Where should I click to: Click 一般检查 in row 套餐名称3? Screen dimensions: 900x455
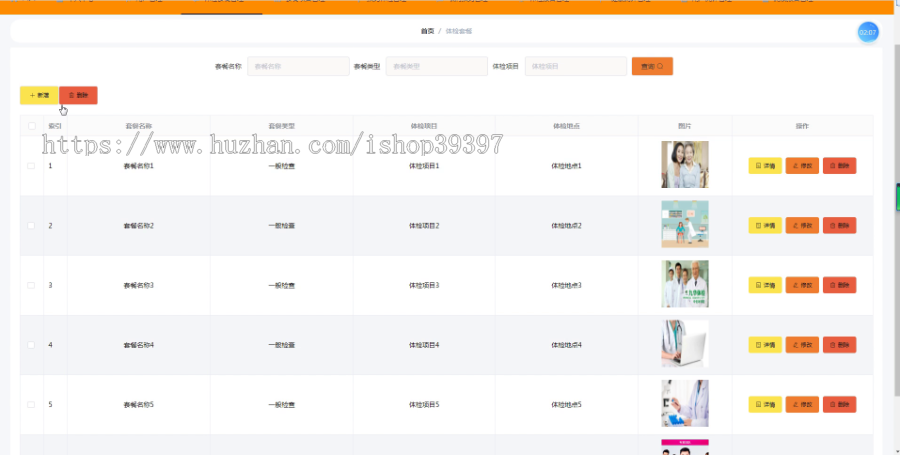pos(281,285)
